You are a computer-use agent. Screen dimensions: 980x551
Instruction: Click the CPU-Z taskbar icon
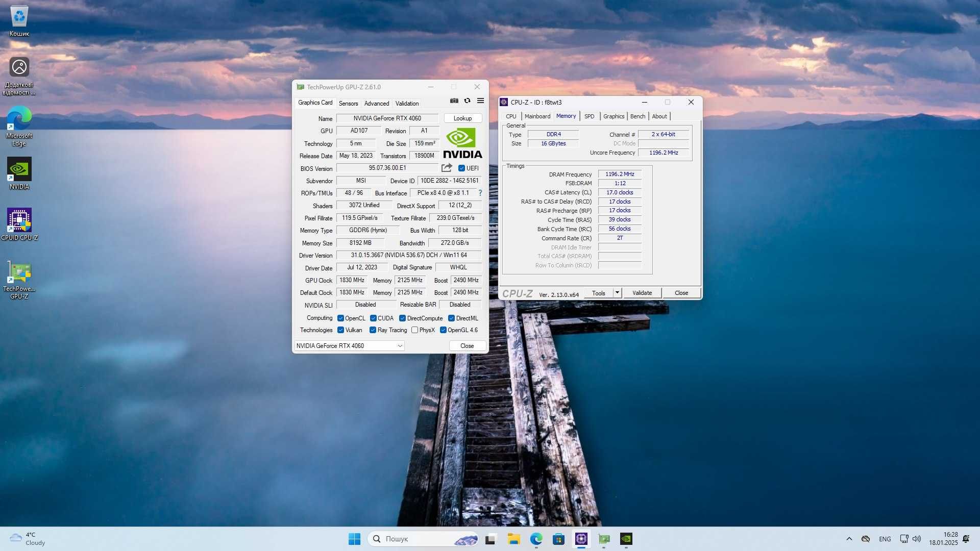(581, 539)
